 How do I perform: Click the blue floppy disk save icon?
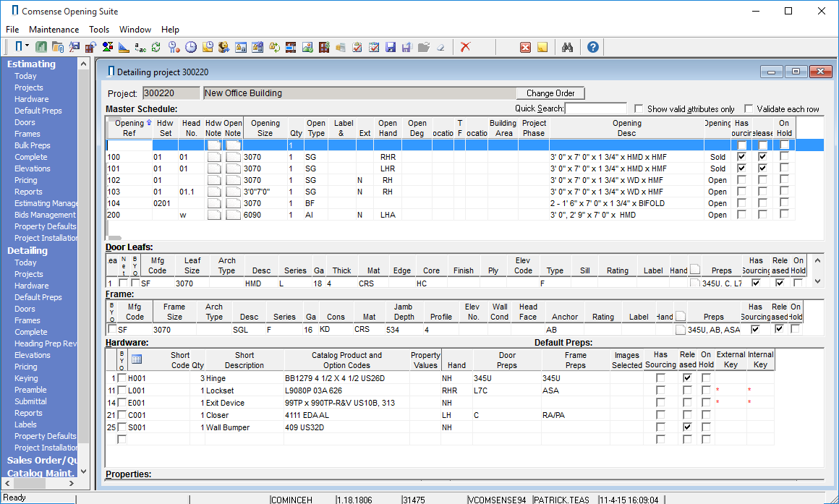[x=391, y=47]
